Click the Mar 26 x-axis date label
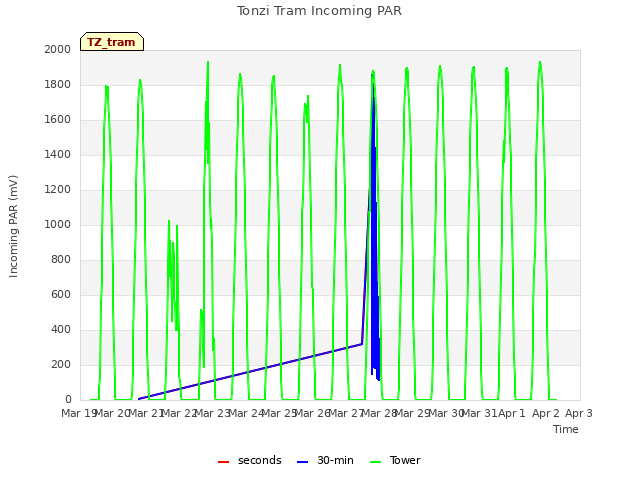 [312, 413]
